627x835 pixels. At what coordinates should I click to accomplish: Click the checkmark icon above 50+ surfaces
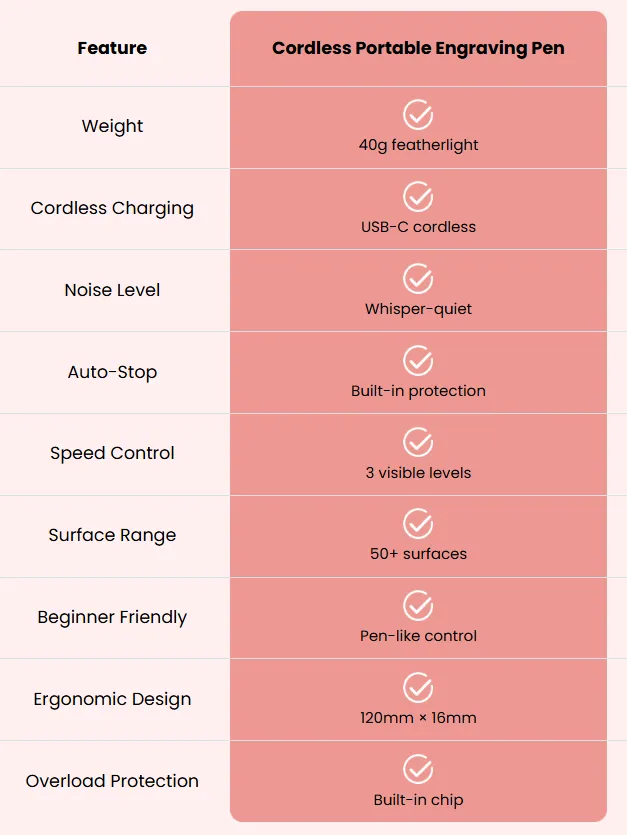[x=418, y=524]
